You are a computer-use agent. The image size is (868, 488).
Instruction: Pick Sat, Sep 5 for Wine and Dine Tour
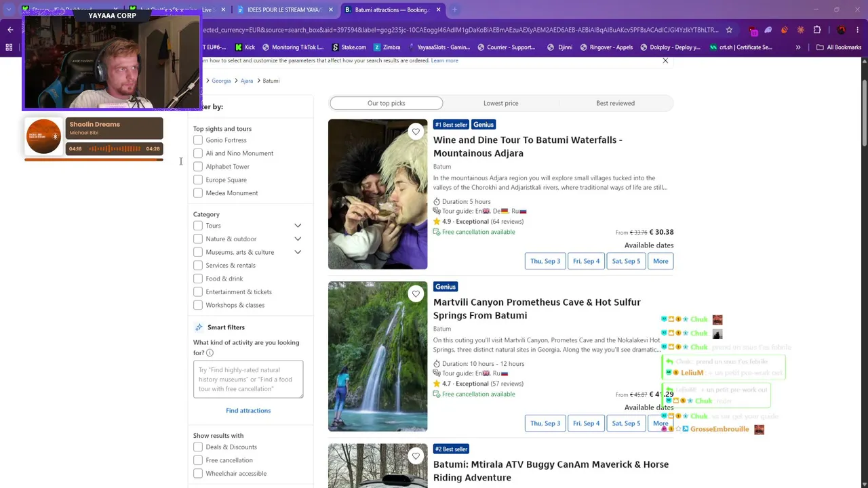coord(626,261)
